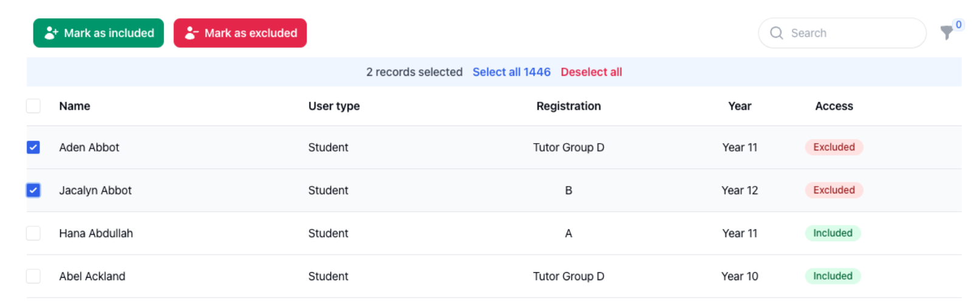Click Included badge for Hana Abdullah

[x=832, y=233]
